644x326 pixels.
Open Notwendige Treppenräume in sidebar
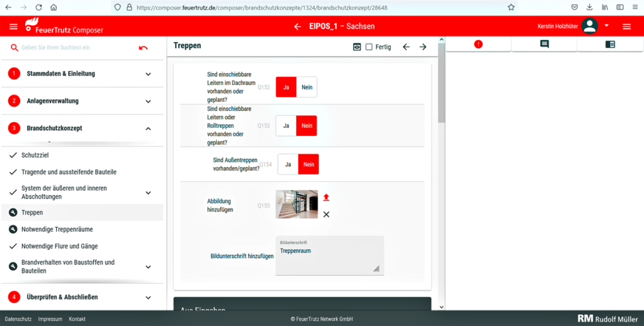coord(57,229)
